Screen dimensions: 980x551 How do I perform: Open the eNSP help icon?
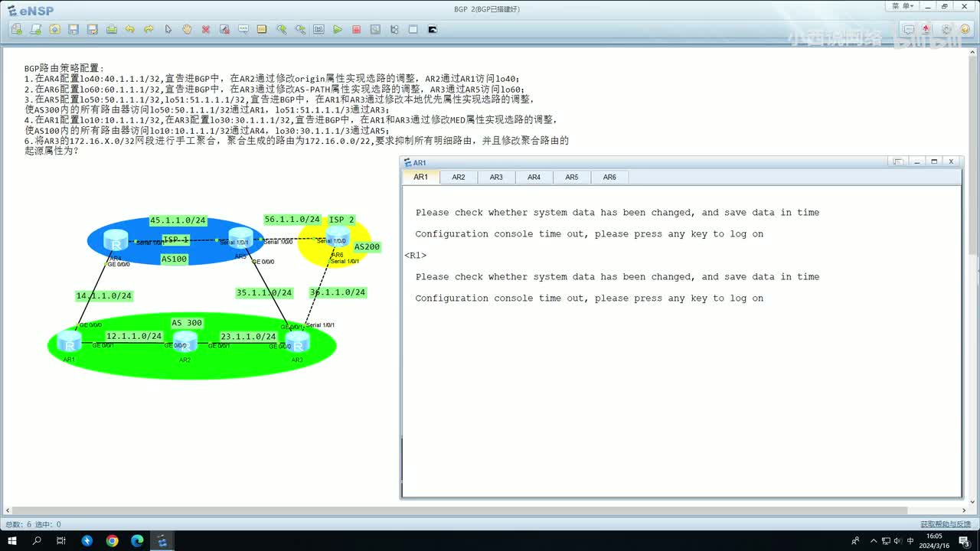[965, 29]
